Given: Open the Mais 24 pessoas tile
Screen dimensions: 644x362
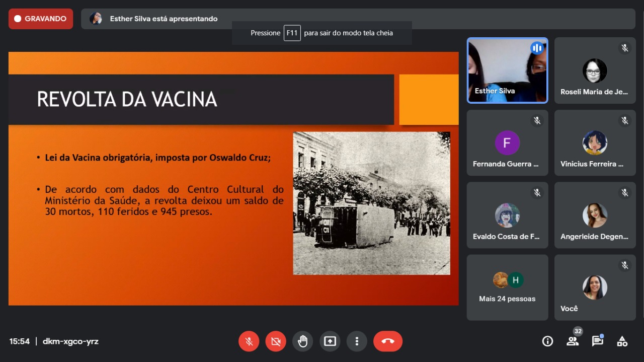Looking at the screenshot, I should [x=507, y=287].
